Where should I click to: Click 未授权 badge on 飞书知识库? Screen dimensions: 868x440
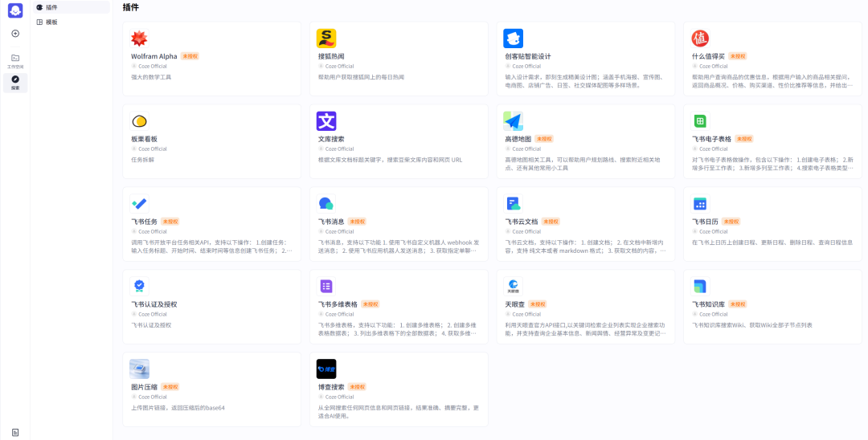[x=737, y=304]
